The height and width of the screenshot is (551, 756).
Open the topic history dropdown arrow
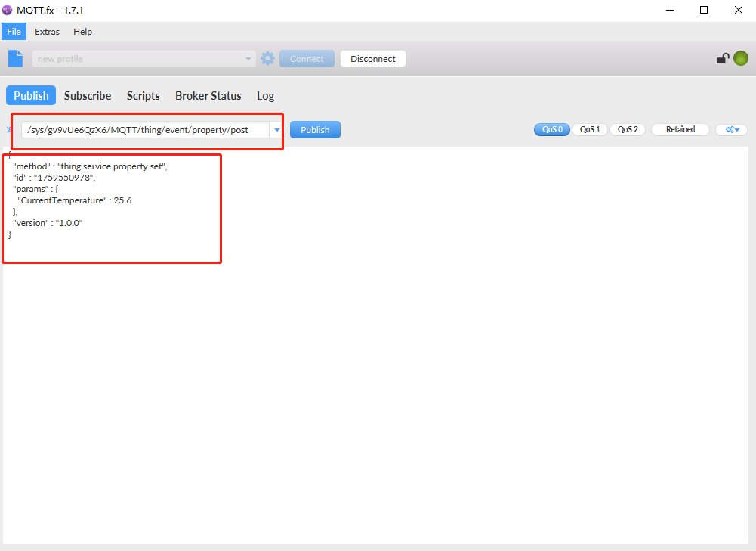[276, 130]
